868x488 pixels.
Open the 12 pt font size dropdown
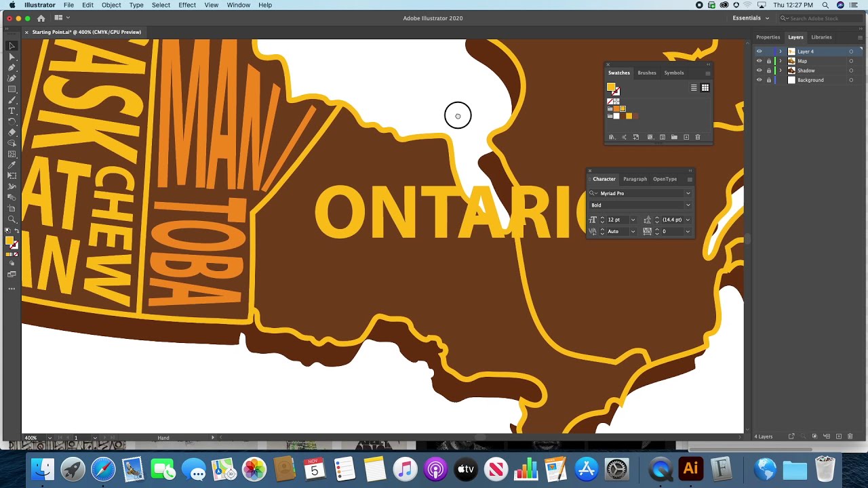pos(633,220)
